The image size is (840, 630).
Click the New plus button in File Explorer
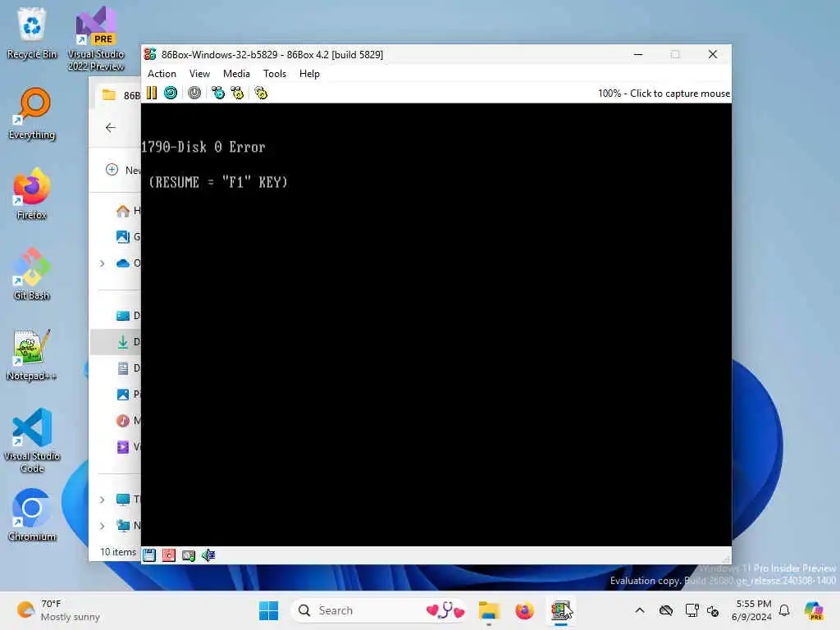[112, 170]
